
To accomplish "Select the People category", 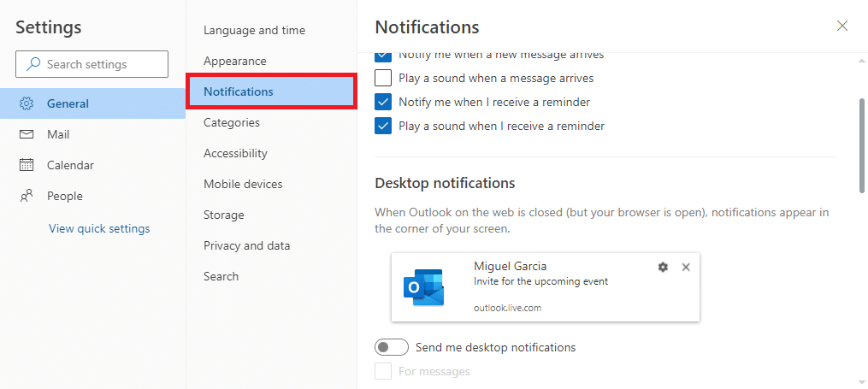I will click(92, 196).
